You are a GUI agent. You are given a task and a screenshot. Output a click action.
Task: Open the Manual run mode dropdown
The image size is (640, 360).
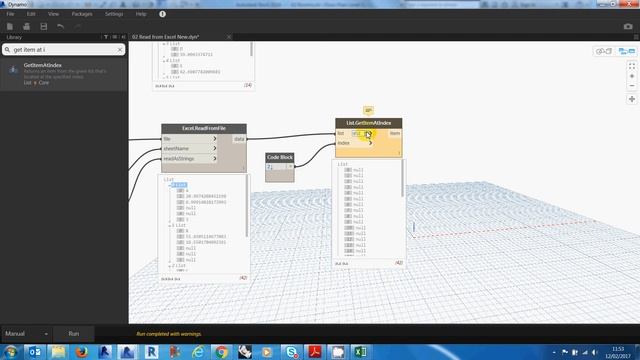pyautogui.click(x=27, y=334)
